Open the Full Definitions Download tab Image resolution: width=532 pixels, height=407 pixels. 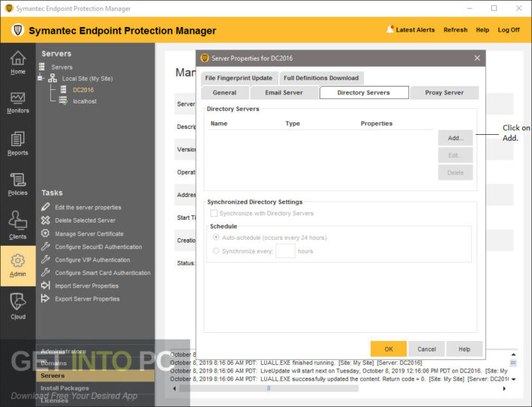pyautogui.click(x=321, y=78)
